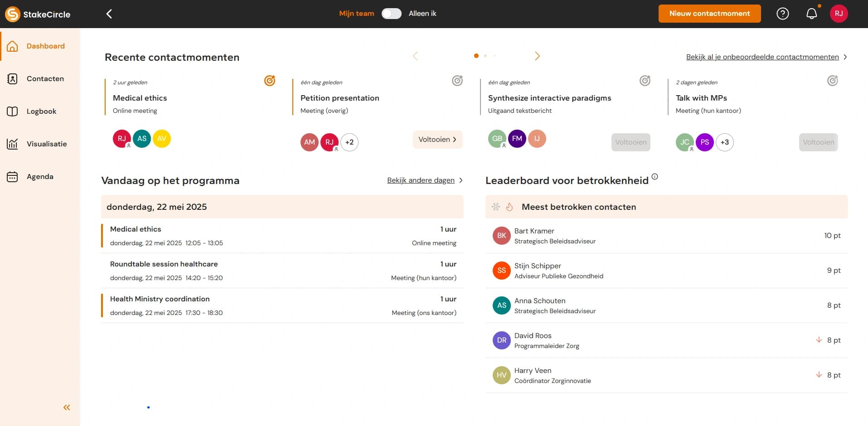Click the target icon on Medical ethics card
Image resolution: width=868 pixels, height=426 pixels.
click(270, 81)
